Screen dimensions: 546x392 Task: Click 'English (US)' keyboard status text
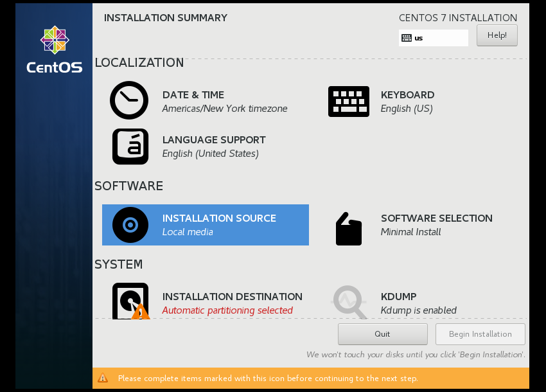[x=407, y=109]
